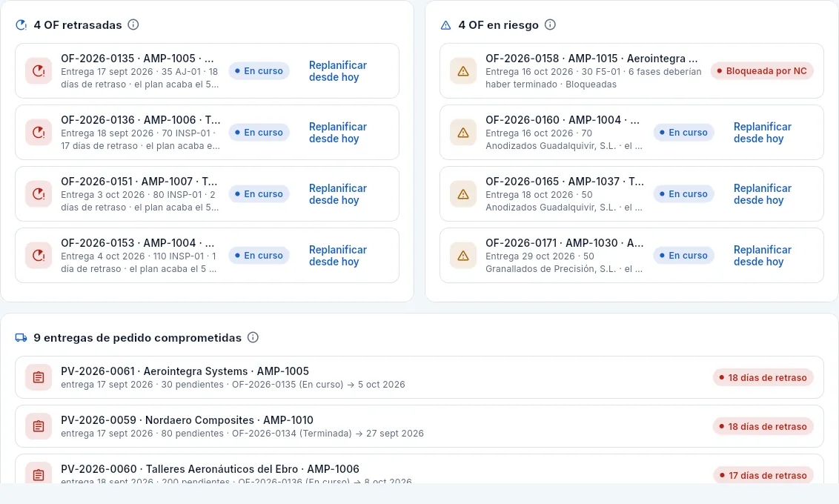Click info icon beside '4 OF retrasadas'

tap(133, 24)
